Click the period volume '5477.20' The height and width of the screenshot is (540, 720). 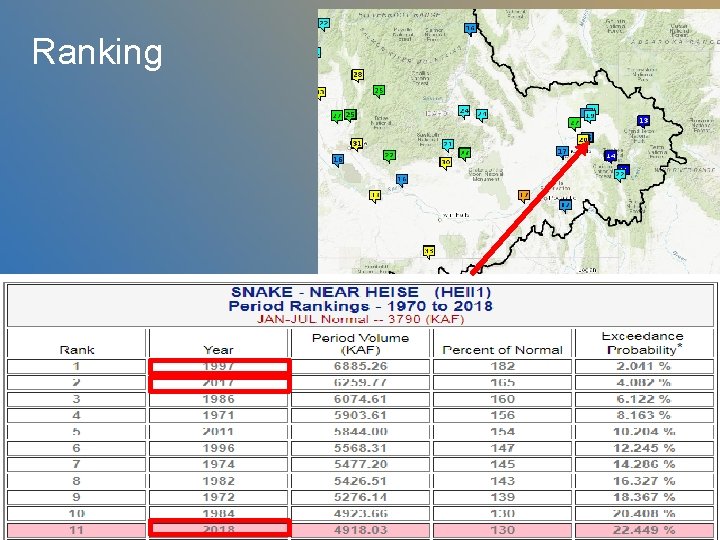[360, 464]
